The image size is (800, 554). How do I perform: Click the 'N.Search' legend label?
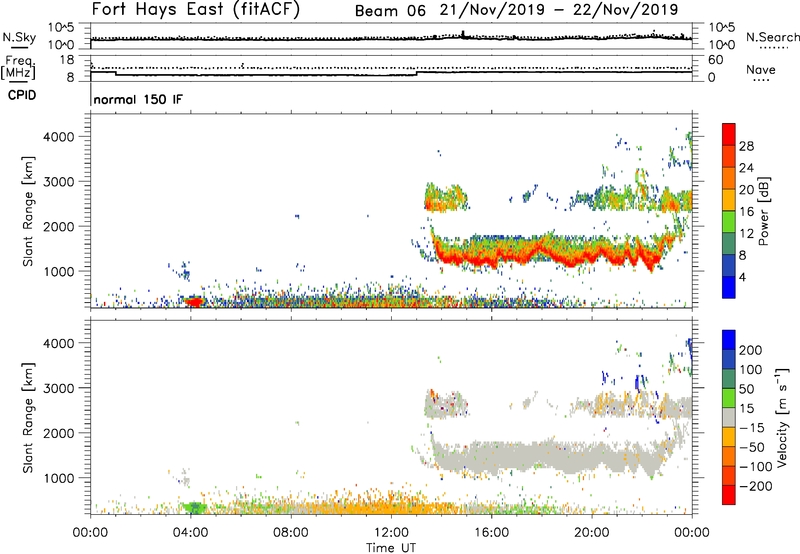click(772, 37)
